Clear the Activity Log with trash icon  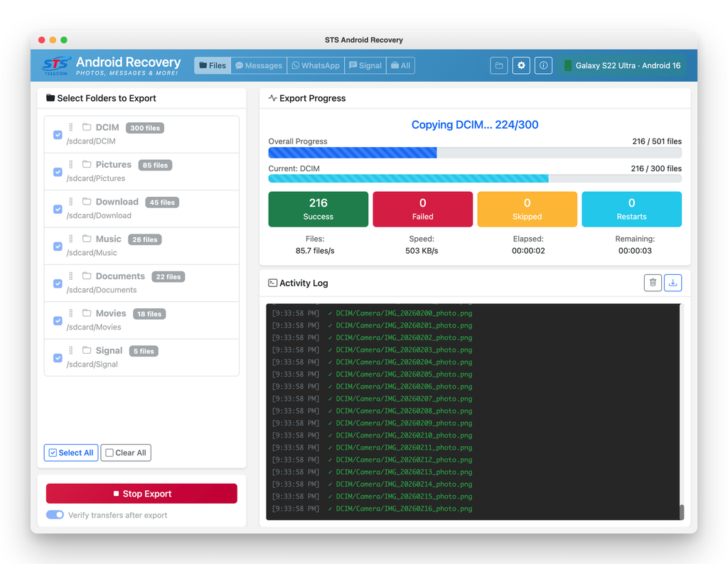(653, 283)
